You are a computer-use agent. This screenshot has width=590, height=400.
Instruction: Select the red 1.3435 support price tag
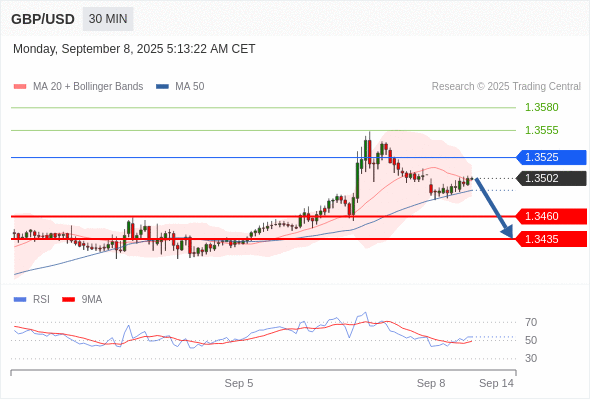(552, 239)
